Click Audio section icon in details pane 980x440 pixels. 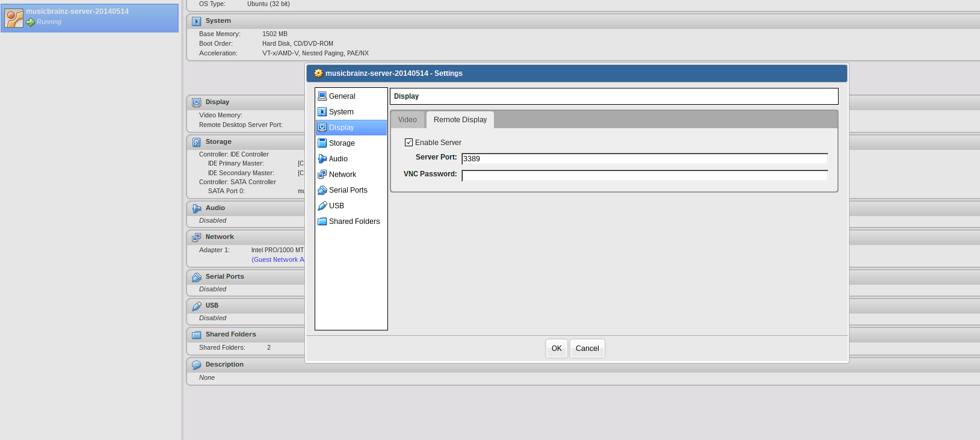coord(196,208)
